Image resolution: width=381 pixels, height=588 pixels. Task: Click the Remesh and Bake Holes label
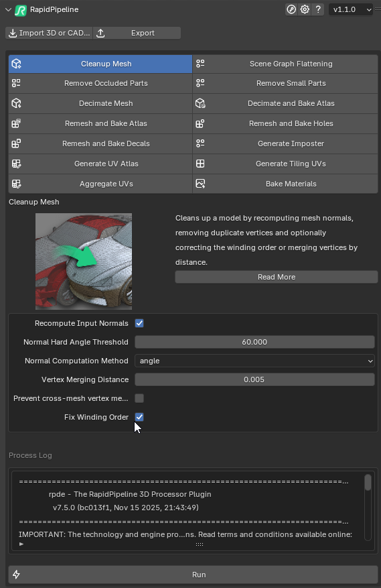click(x=291, y=123)
